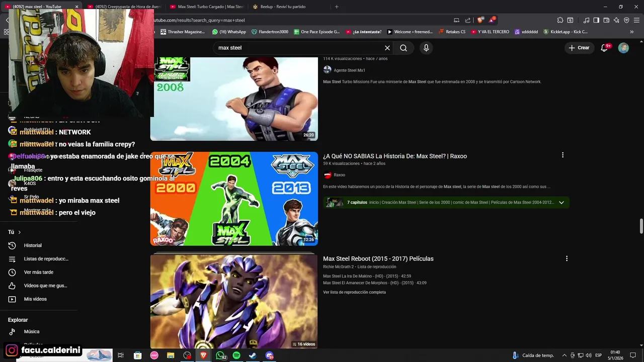Open Brave Shields lion icon
The image size is (644, 362).
pyautogui.click(x=480, y=20)
